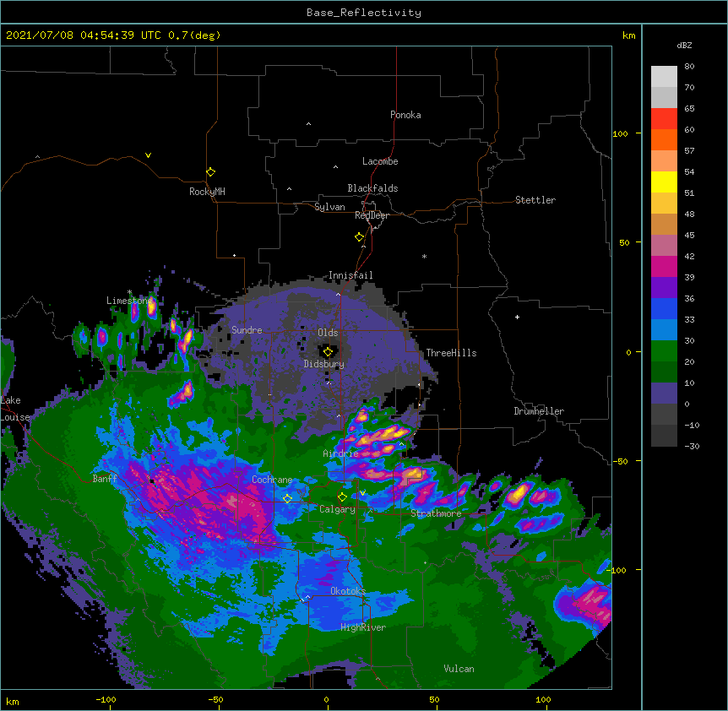
Task: Select the Lacombe city label
Action: 380,161
